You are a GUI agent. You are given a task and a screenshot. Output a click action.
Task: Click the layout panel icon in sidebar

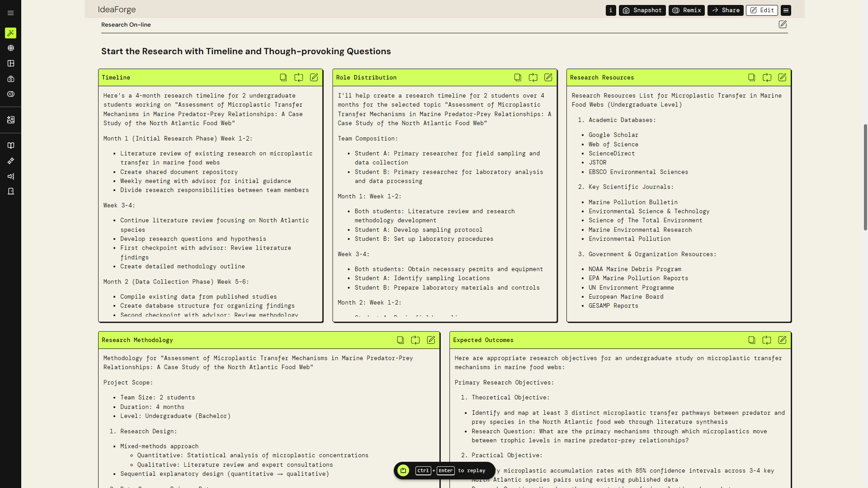(11, 63)
